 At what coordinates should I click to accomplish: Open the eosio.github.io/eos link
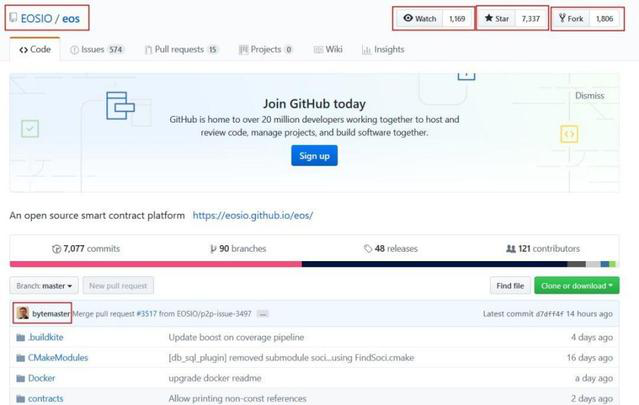pos(253,216)
